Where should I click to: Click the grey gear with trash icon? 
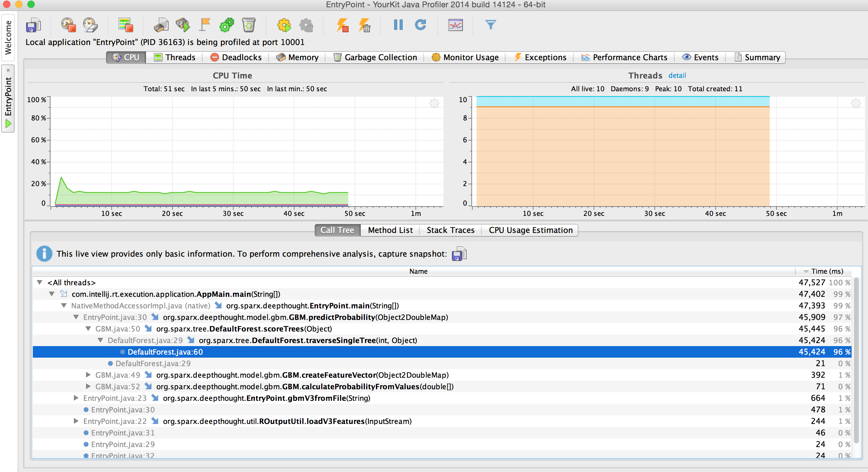tap(306, 25)
